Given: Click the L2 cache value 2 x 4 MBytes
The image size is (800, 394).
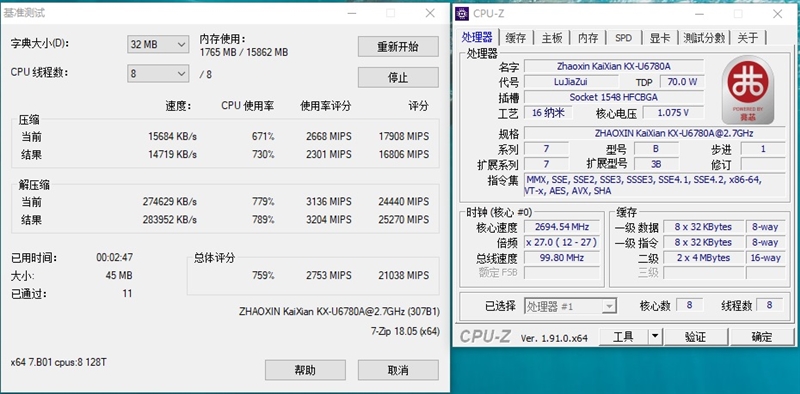Looking at the screenshot, I should 704,258.
